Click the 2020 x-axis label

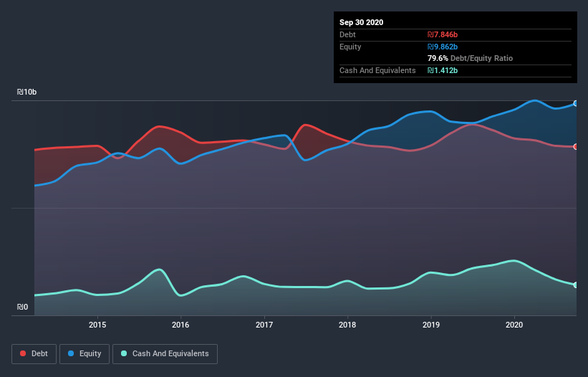[514, 325]
